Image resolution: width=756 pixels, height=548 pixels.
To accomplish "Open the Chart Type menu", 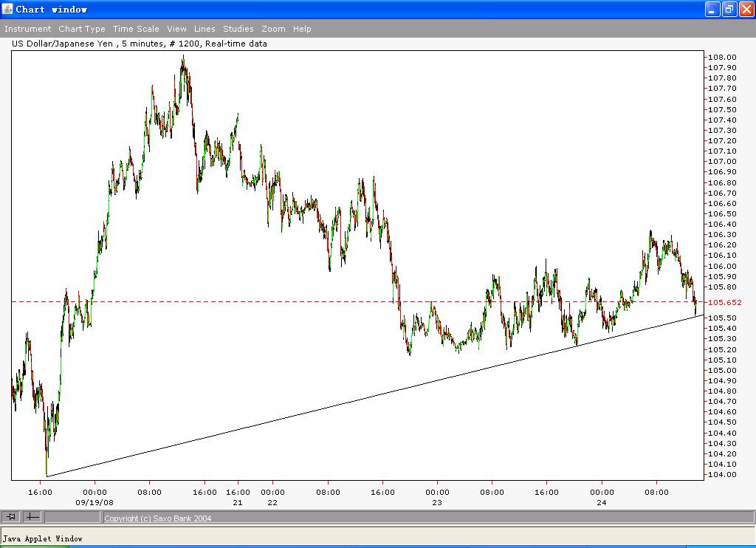I will [x=82, y=29].
